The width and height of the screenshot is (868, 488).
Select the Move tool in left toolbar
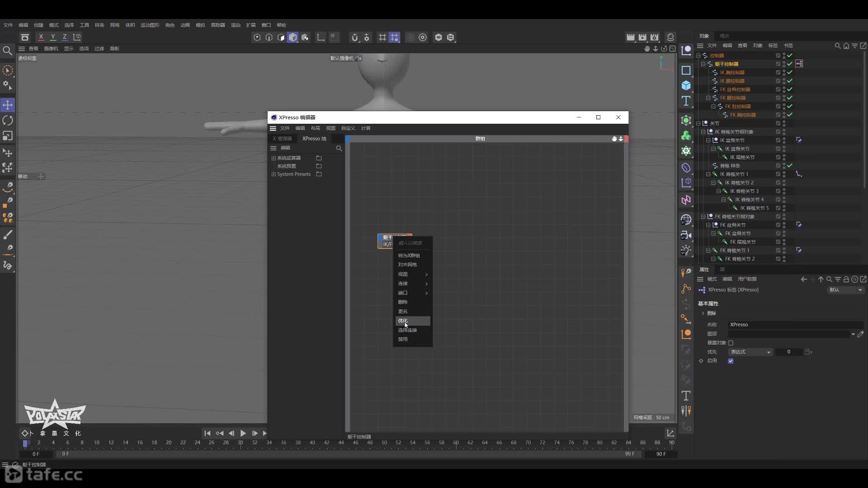point(8,105)
